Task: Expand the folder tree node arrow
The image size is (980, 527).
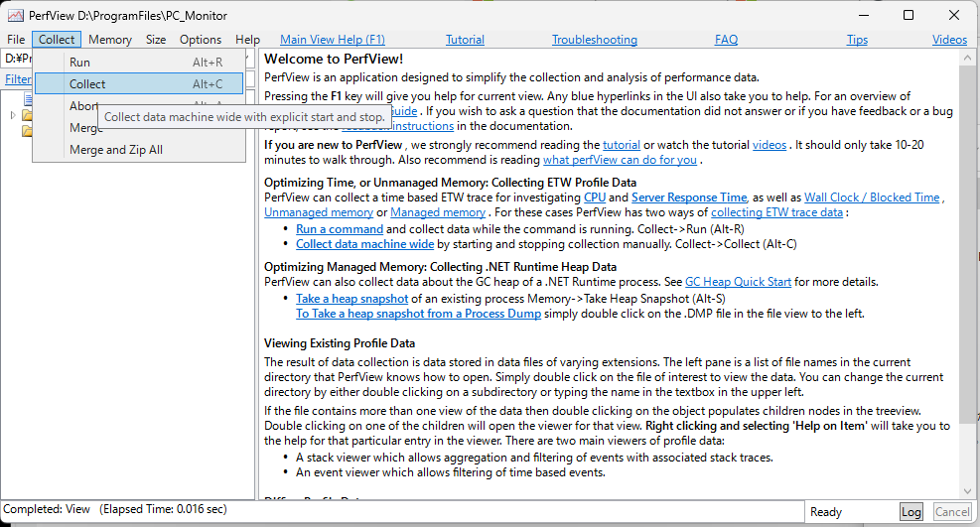Action: (13, 115)
